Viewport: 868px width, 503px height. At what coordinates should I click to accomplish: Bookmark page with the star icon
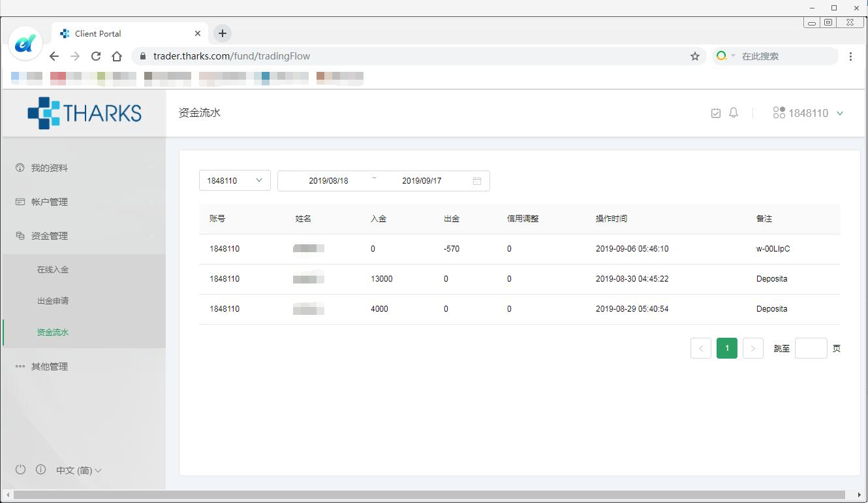coord(695,56)
